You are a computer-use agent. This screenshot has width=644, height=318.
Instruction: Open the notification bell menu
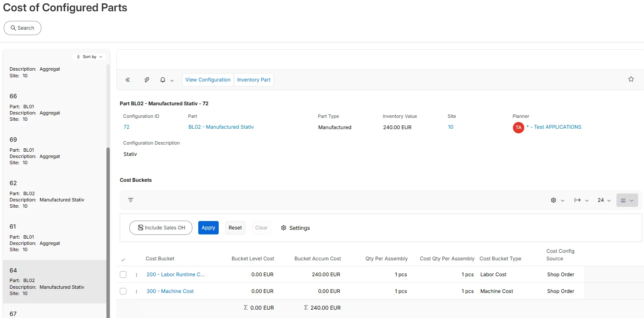167,80
